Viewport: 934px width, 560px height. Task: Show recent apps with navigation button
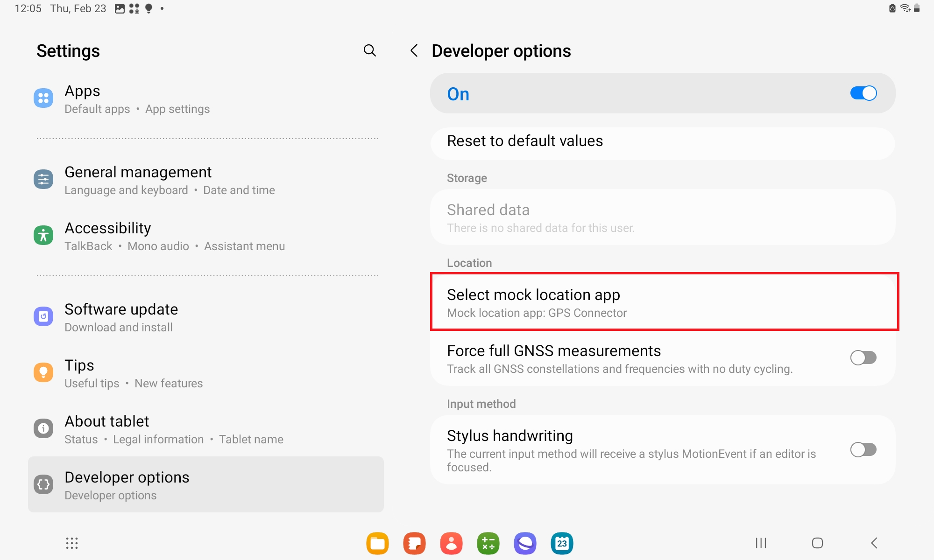point(761,543)
